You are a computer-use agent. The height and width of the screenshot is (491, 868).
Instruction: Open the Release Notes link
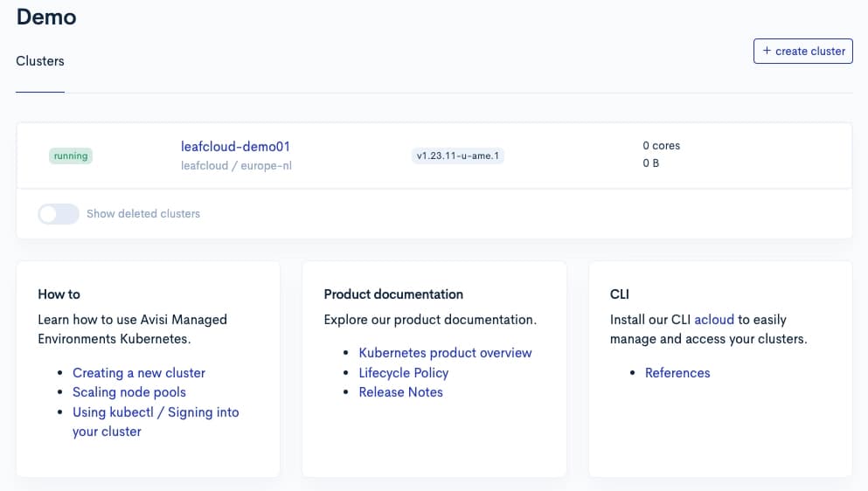(x=401, y=392)
